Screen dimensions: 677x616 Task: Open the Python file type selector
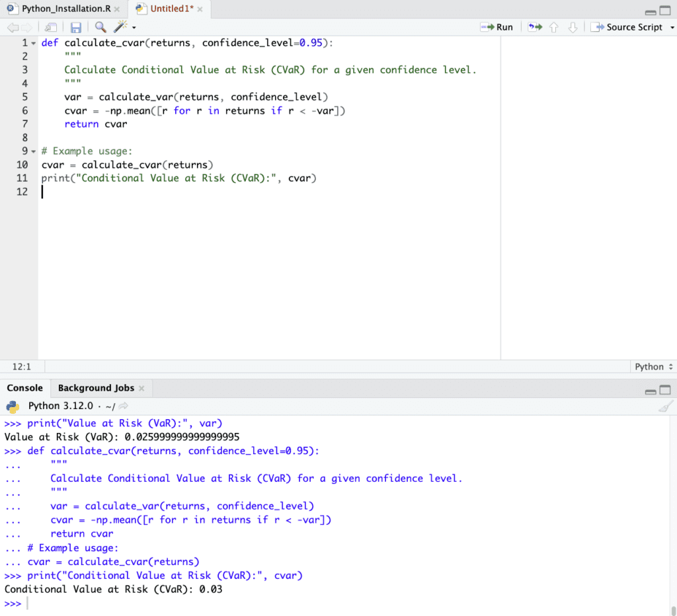pyautogui.click(x=653, y=367)
